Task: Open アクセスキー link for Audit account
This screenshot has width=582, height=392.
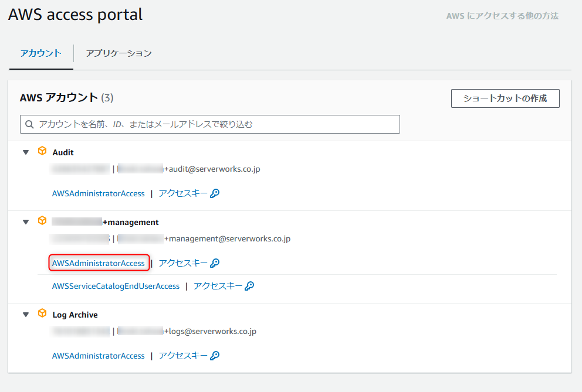Action: point(183,193)
